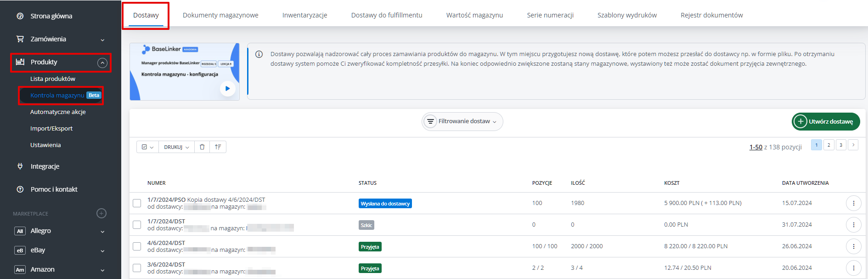This screenshot has height=279, width=868.
Task: Click the plus icon in Utwórz dostawę
Action: point(800,121)
